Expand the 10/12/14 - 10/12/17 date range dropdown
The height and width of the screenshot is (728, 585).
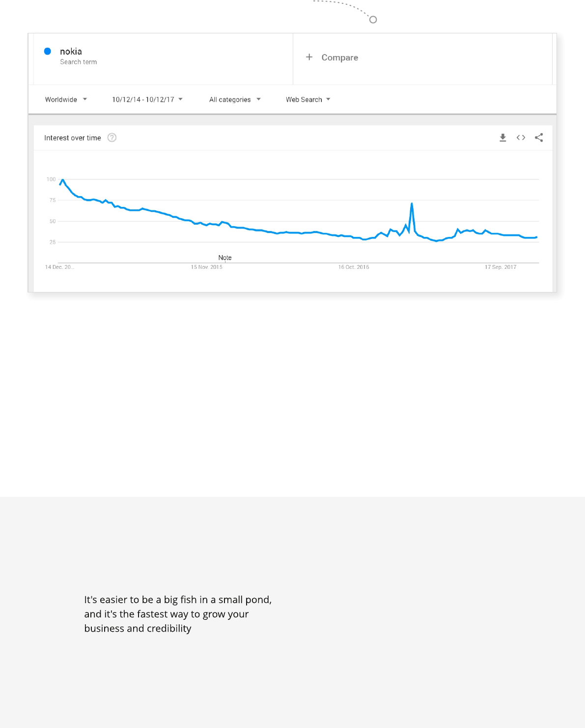click(147, 99)
